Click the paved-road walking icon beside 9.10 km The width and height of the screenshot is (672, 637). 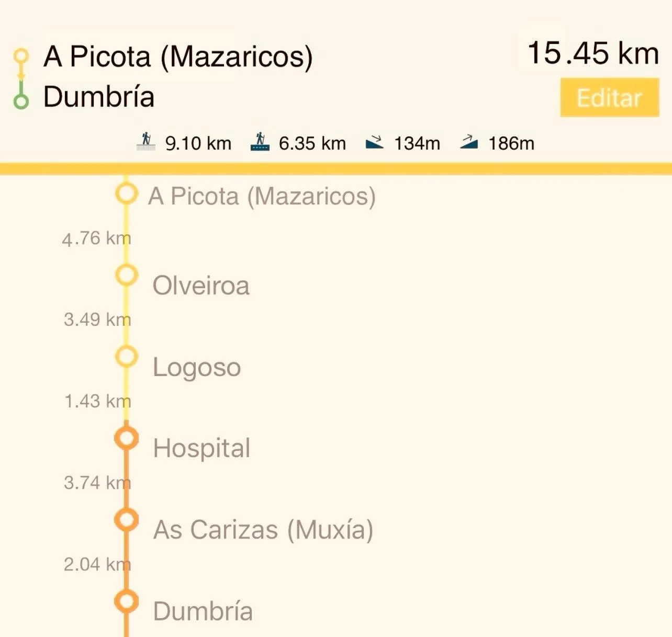point(146,141)
